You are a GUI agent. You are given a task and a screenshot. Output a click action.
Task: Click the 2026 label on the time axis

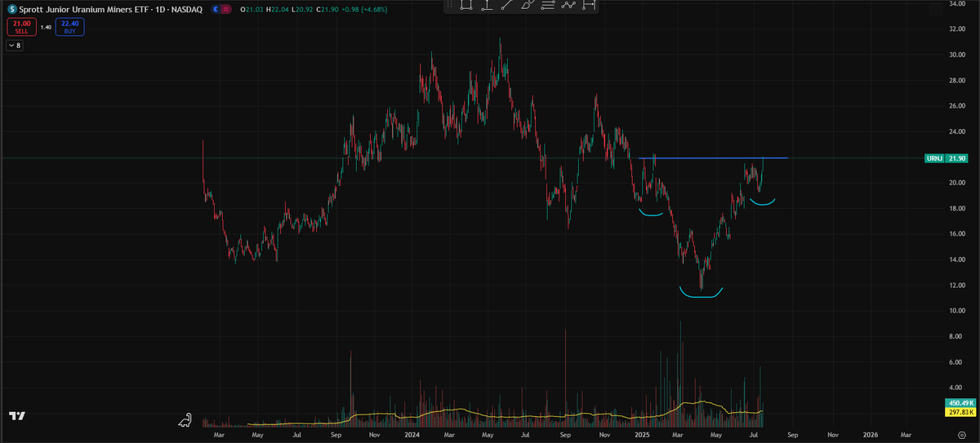[x=870, y=435]
